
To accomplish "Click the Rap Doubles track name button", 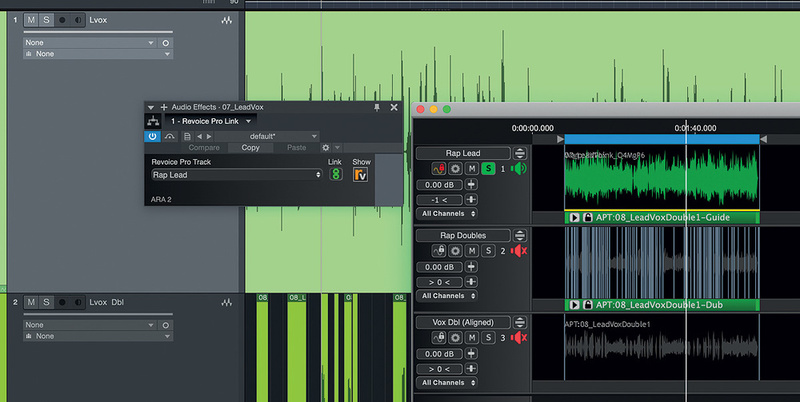I will (463, 236).
